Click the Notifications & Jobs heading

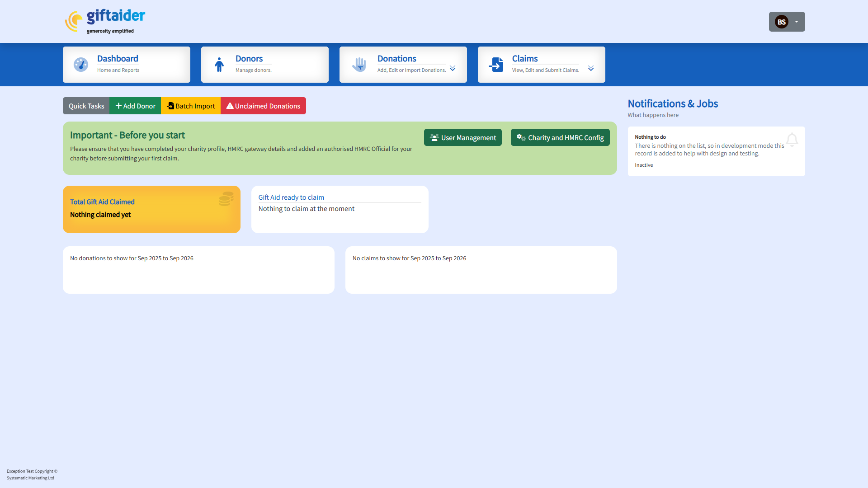tap(673, 103)
